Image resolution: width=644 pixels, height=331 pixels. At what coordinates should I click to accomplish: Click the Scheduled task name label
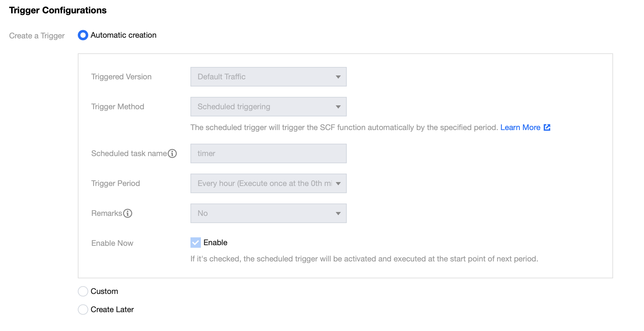[129, 153]
